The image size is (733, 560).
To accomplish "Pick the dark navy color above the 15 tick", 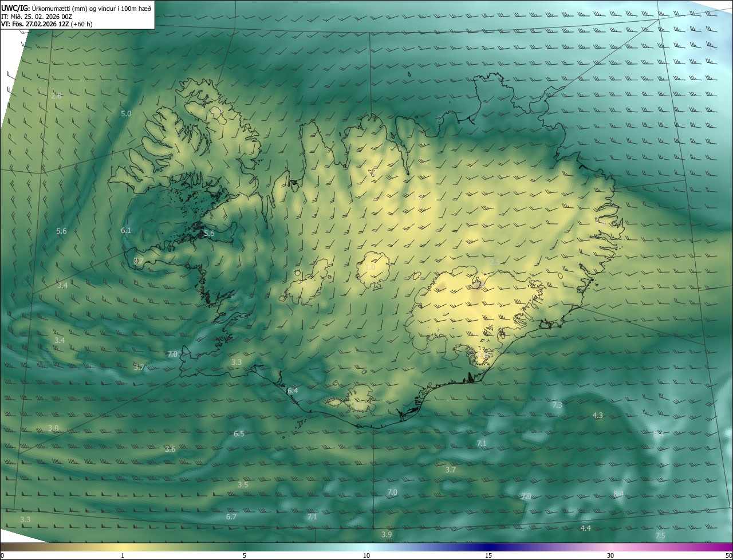I will [488, 547].
